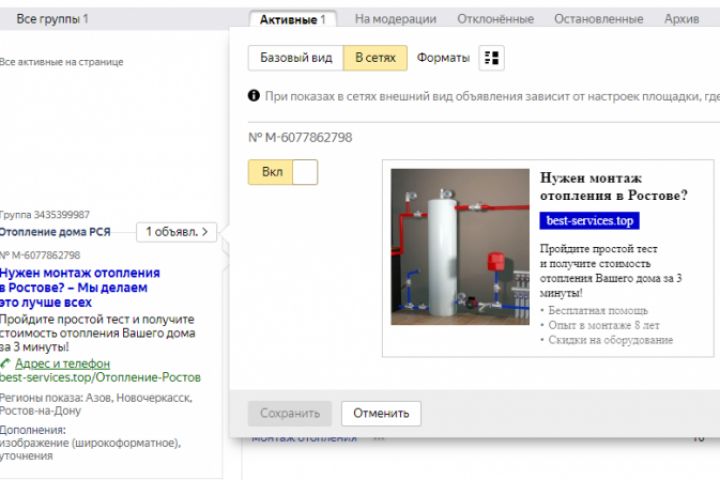Viewport: 720px width, 480px height.
Task: Open the Formats grid icon
Action: point(491,58)
